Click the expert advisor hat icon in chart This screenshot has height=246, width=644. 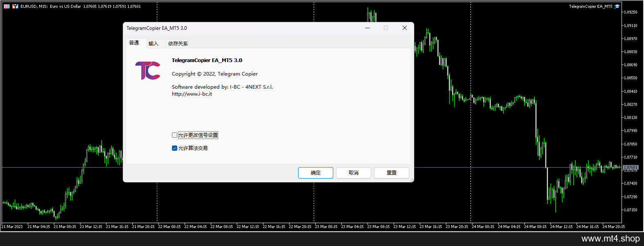coord(617,7)
